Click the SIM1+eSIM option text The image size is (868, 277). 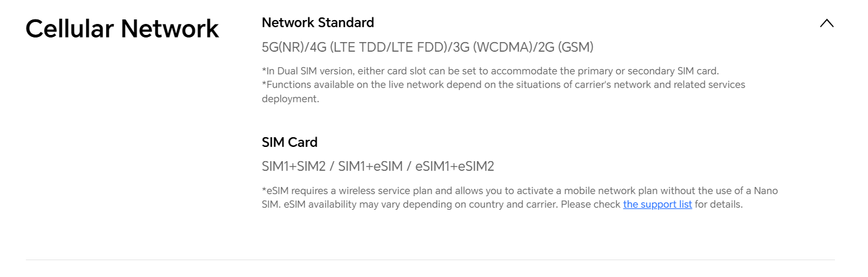tap(368, 166)
